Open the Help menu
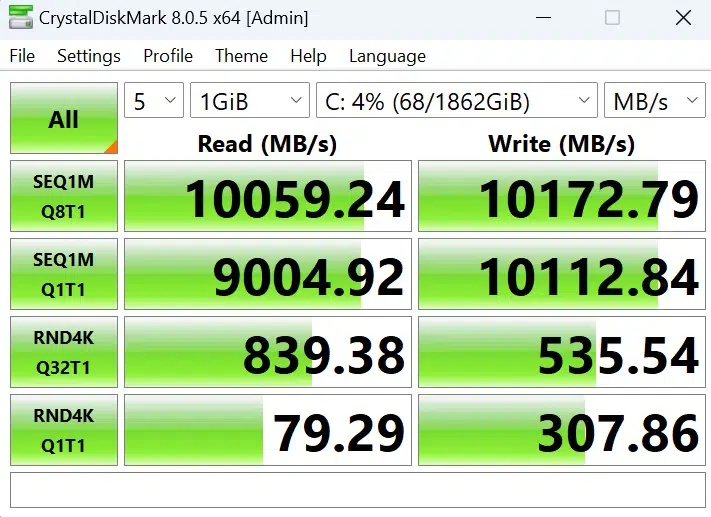This screenshot has height=517, width=711. 308,56
